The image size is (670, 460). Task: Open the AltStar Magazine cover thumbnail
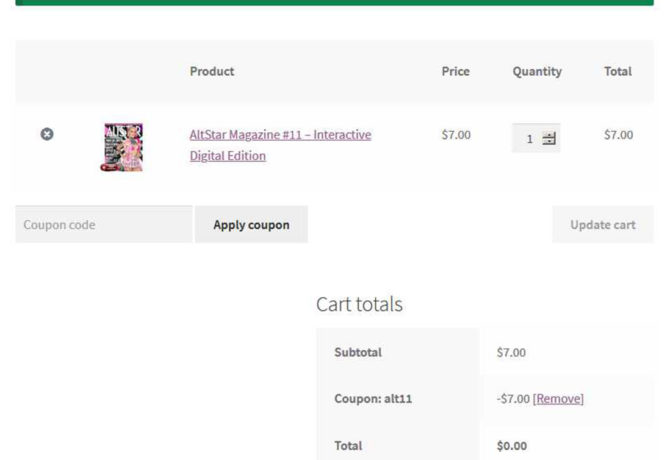[x=123, y=146]
